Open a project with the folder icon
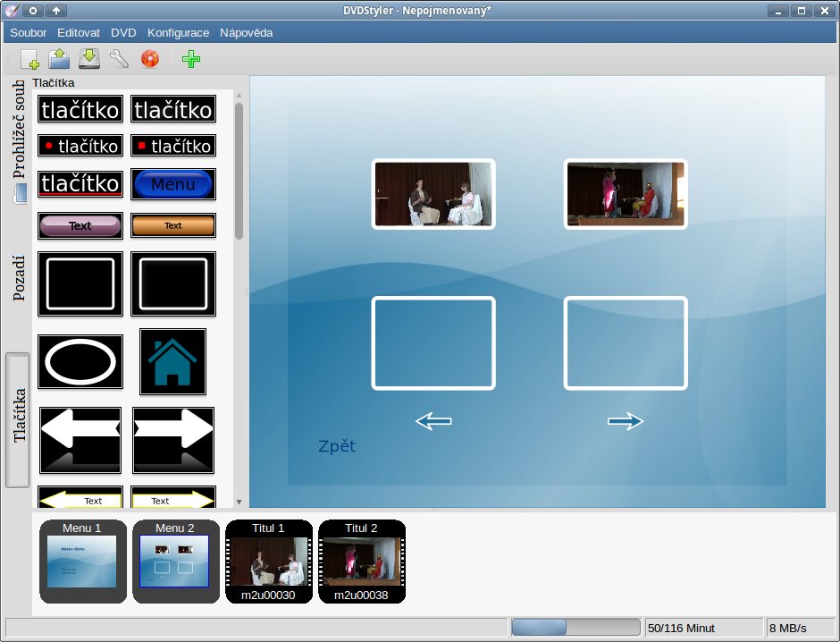840x642 pixels. (59, 60)
